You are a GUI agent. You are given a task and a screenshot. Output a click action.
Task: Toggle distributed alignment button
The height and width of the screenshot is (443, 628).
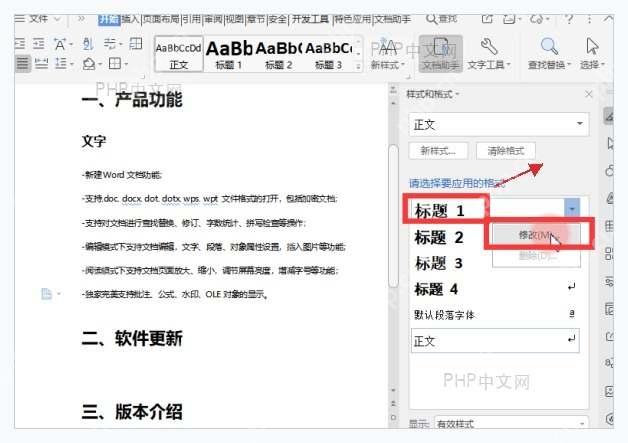[x=41, y=63]
